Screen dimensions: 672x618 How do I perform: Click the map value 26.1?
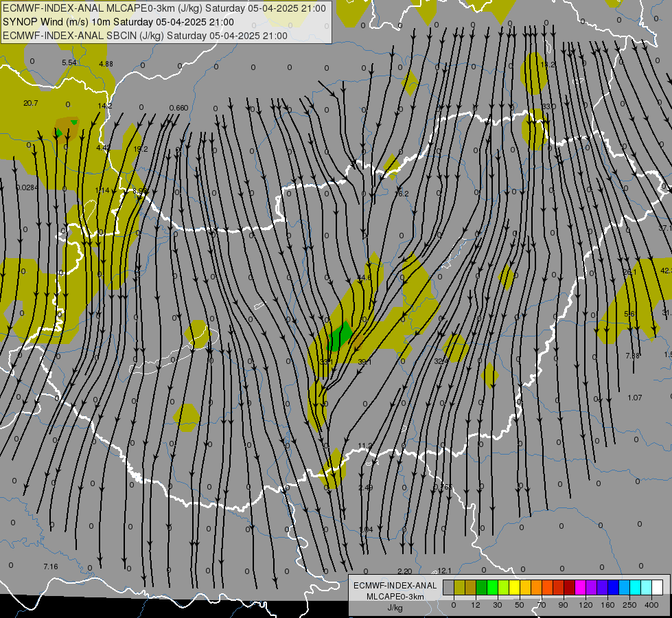pos(629,273)
